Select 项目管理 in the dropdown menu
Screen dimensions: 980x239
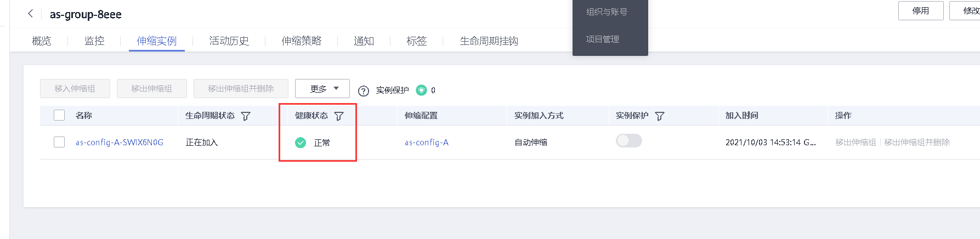[x=602, y=39]
